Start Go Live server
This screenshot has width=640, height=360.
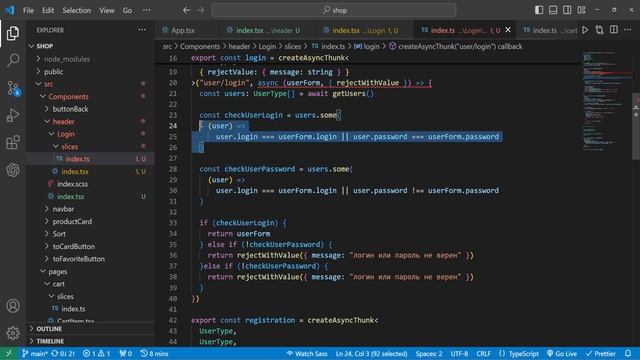tap(562, 353)
